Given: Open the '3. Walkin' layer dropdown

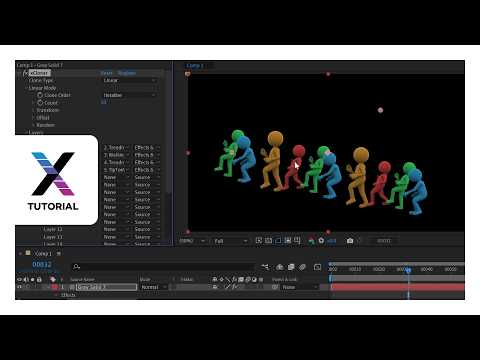Looking at the screenshot, I should click(x=116, y=155).
